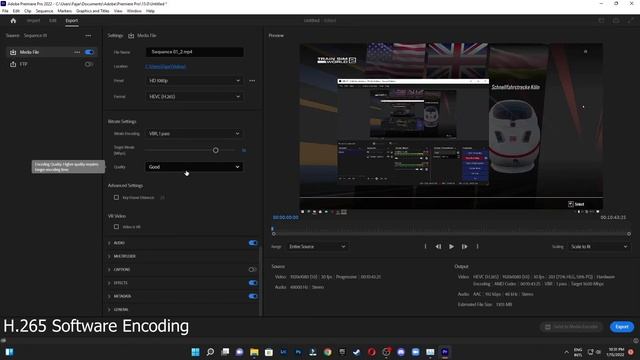Open the Bitrate Encoding VBR 1 pass dropdown
The height and width of the screenshot is (360, 640).
tap(194, 133)
